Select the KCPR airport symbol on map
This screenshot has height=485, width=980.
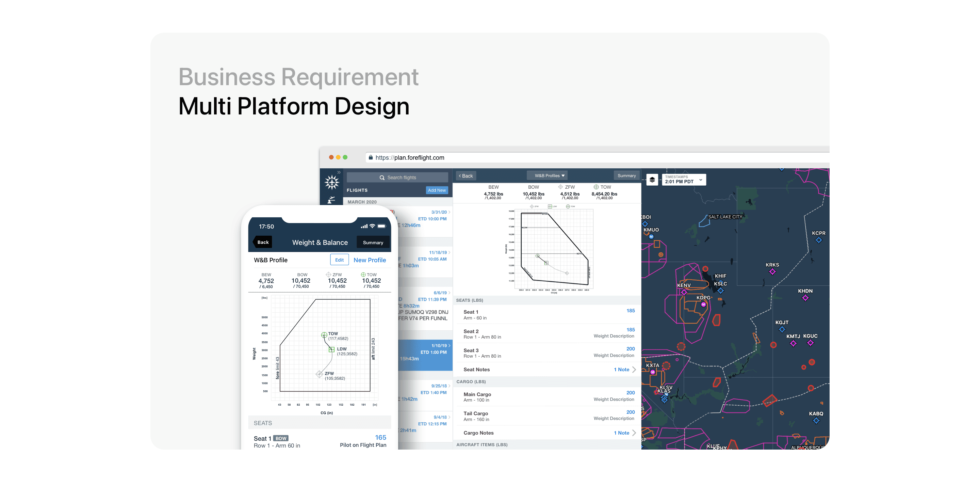click(819, 240)
